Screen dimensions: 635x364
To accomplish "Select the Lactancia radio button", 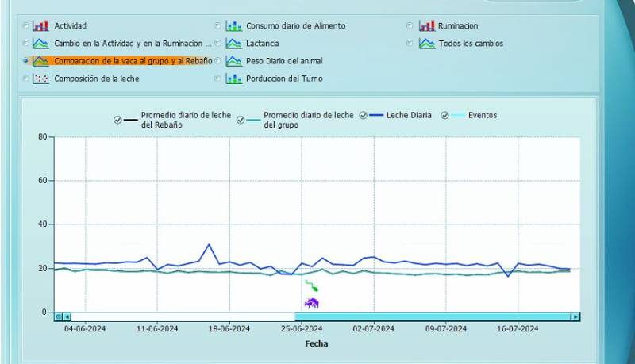I will coord(217,44).
